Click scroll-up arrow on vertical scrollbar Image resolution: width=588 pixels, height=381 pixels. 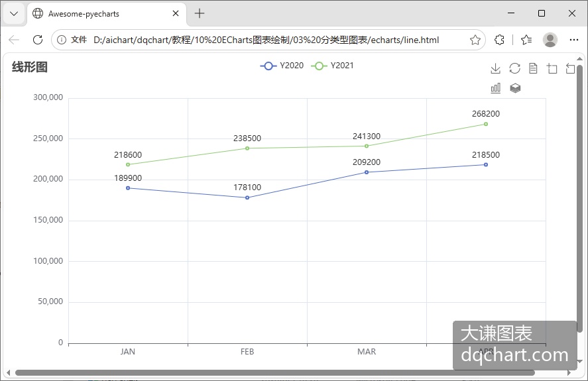[x=579, y=59]
